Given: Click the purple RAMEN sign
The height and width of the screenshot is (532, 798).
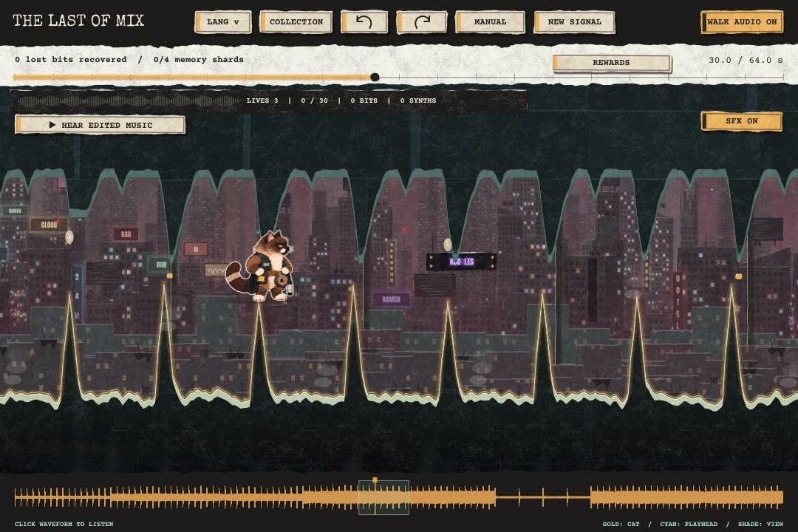Looking at the screenshot, I should 391,299.
